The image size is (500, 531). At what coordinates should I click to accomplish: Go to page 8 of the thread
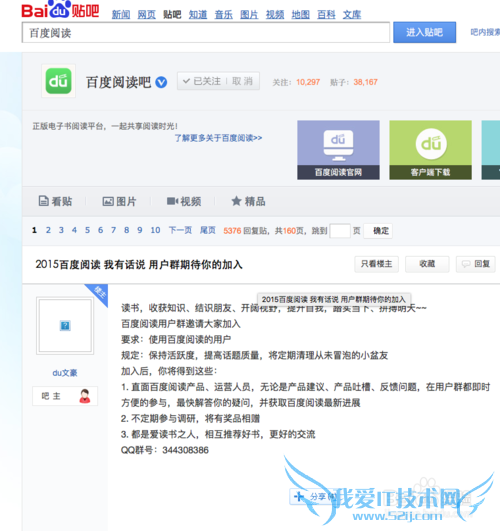coord(126,230)
